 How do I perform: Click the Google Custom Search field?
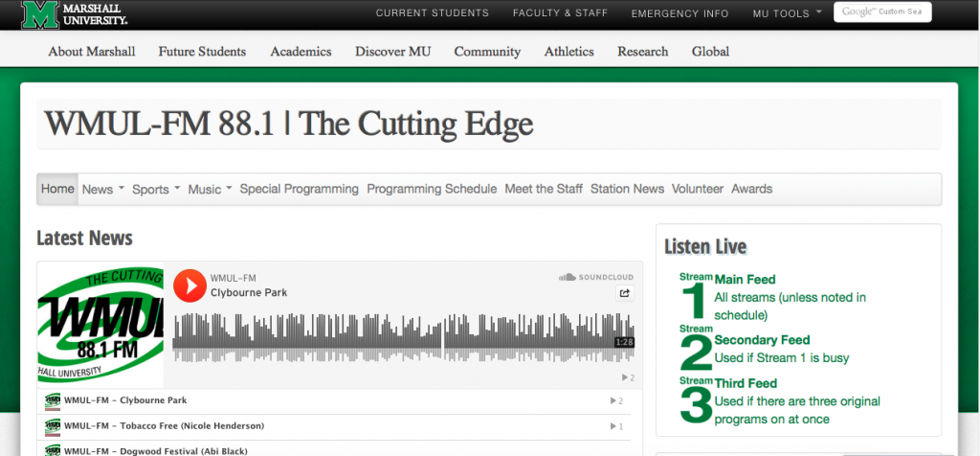tap(882, 11)
